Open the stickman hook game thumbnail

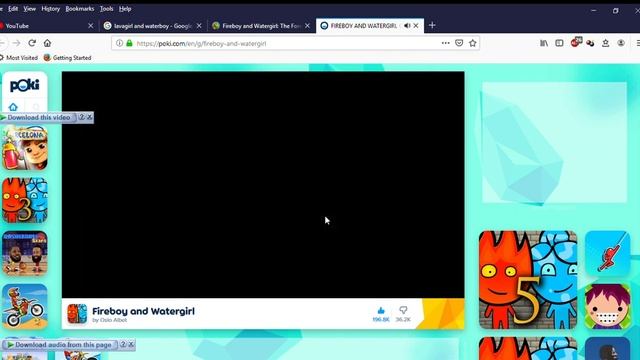(608, 253)
